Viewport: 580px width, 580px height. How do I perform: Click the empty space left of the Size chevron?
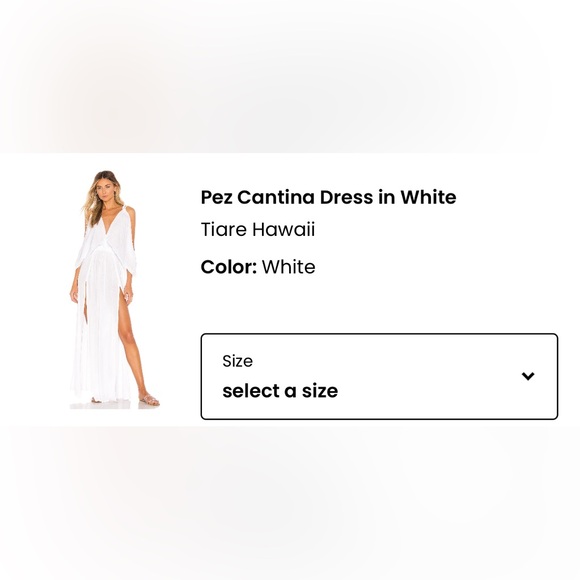[429, 376]
